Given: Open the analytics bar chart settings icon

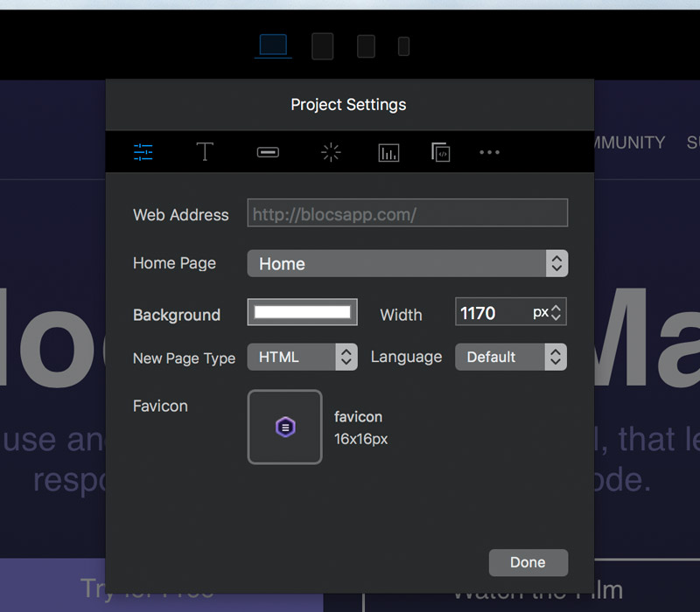Looking at the screenshot, I should coord(388,152).
